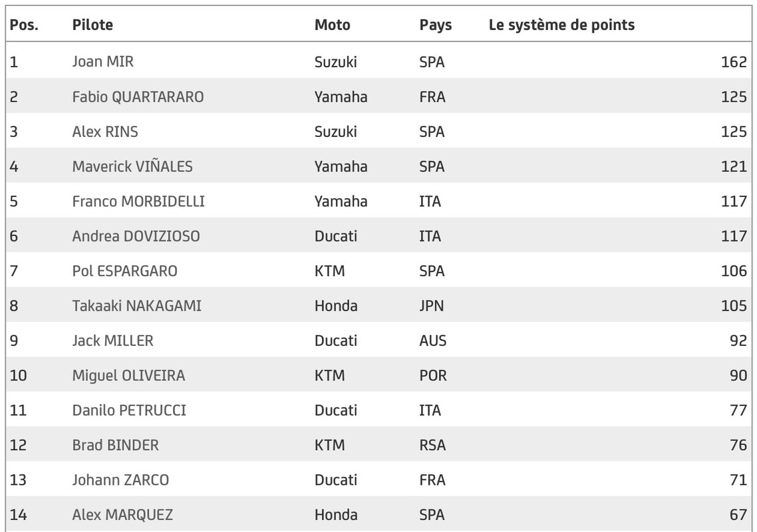
Task: Select Johann ZARCO name
Action: [x=120, y=480]
